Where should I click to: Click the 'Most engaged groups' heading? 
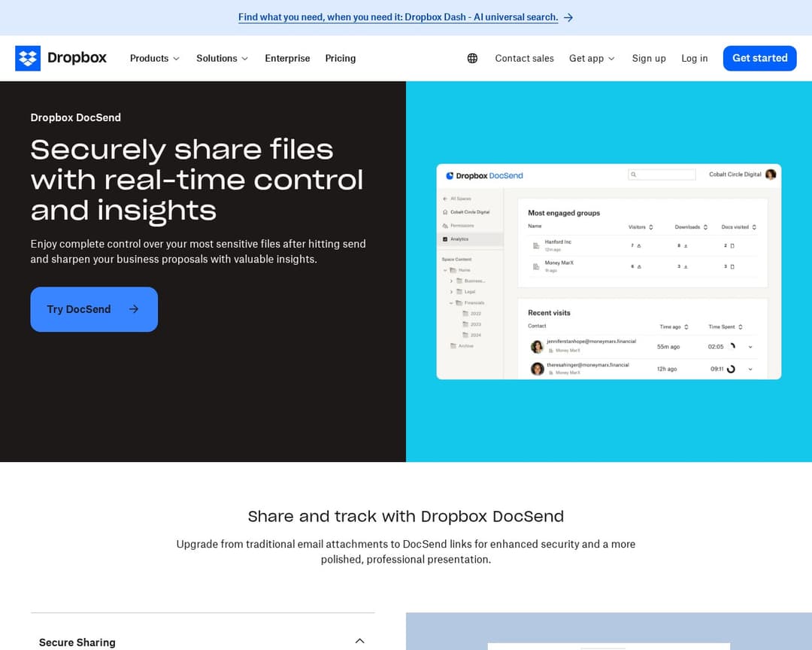[564, 213]
